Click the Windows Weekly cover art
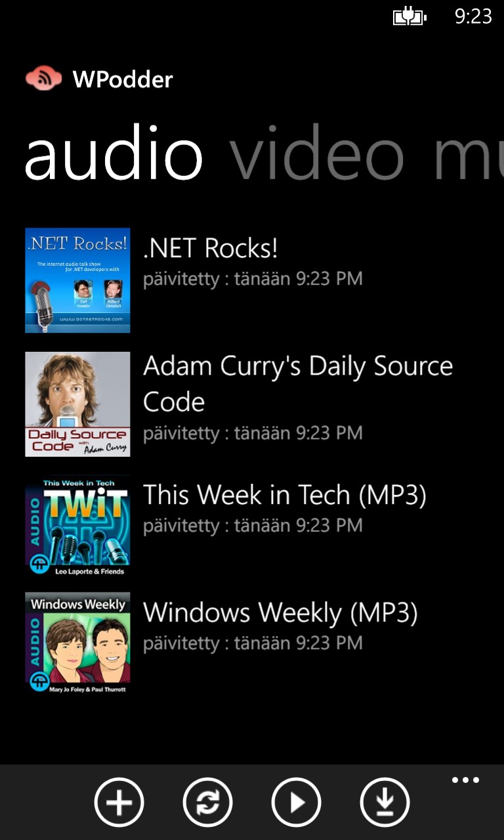The image size is (504, 840). [x=77, y=644]
